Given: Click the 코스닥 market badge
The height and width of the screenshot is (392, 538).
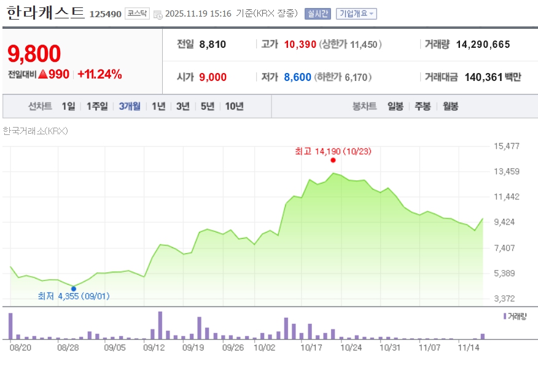Looking at the screenshot, I should pos(136,13).
